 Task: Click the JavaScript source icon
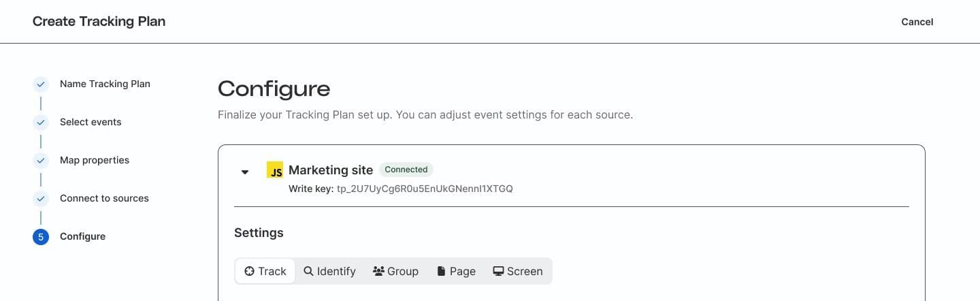[x=275, y=170]
